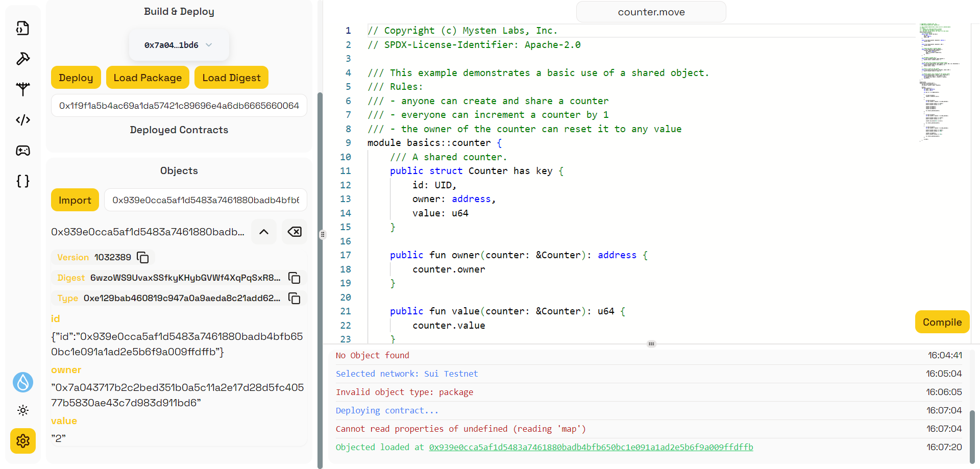
Task: Click the object 'id' field label
Action: click(56, 319)
